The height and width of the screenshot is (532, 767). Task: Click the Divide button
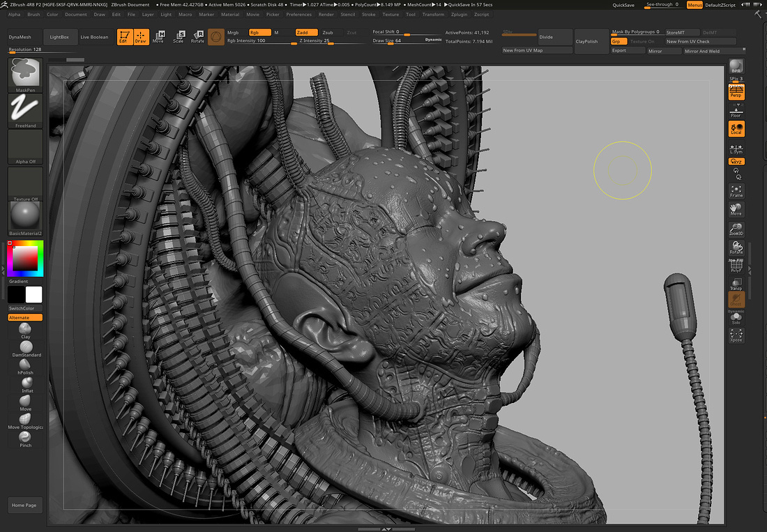pyautogui.click(x=555, y=37)
